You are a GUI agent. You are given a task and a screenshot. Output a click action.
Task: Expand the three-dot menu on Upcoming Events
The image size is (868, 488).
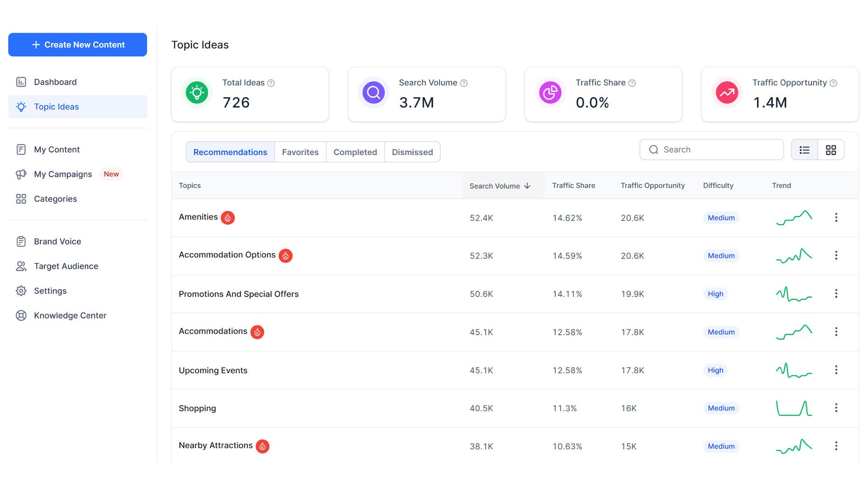[836, 370]
